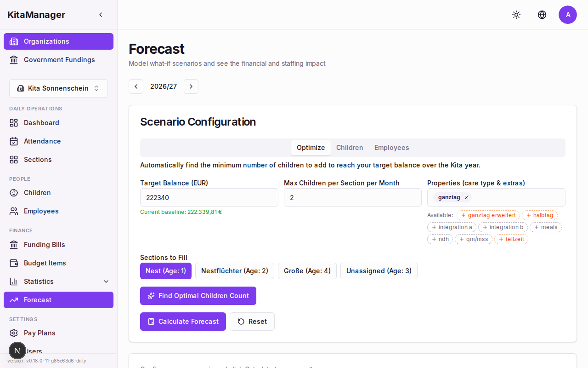Image resolution: width=588 pixels, height=368 pixels.
Task: Toggle Nestflüchter (Age: 2) section
Action: pos(234,271)
